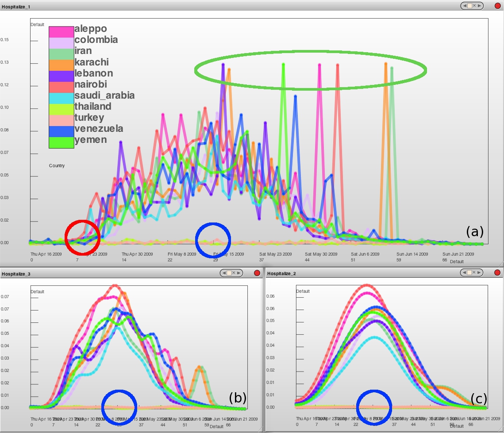Click the Sat May 30 2009 date in Hospitalize_1
This screenshot has width=504, height=433.
click(321, 254)
